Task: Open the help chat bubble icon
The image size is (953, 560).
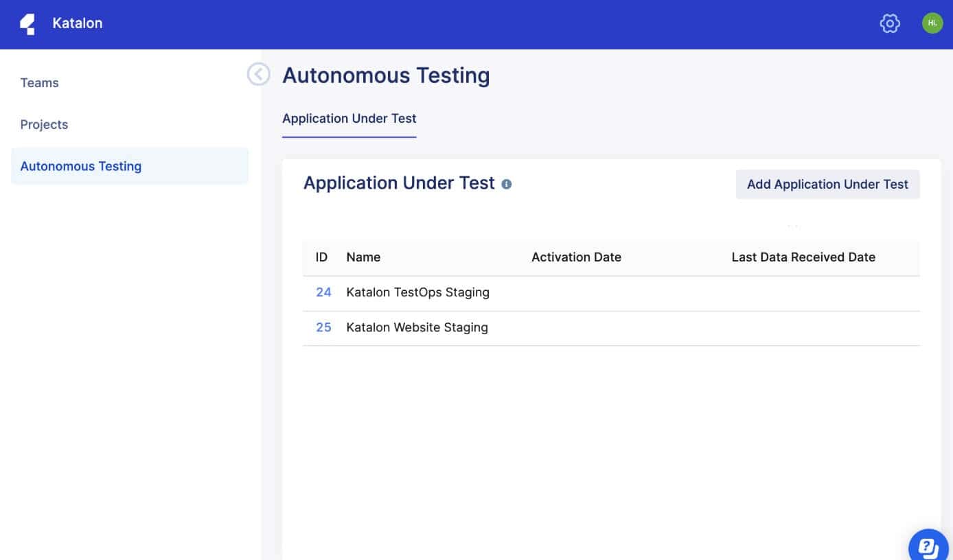Action: coord(928,548)
